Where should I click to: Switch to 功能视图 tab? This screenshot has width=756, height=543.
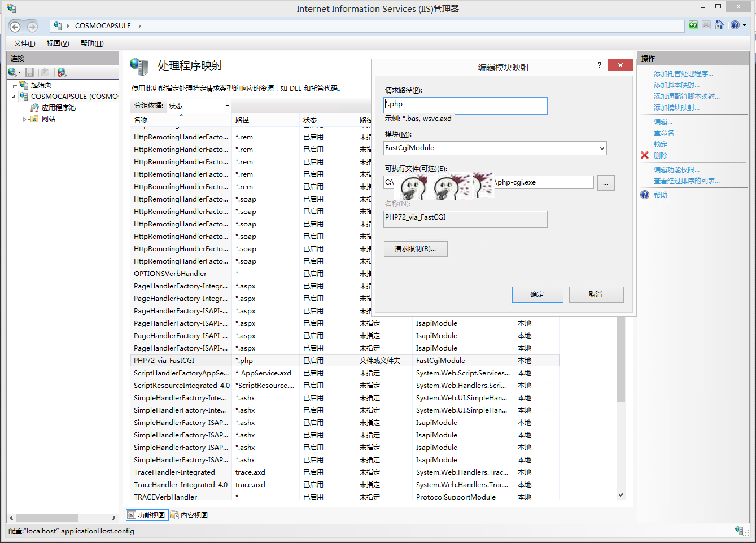click(147, 515)
